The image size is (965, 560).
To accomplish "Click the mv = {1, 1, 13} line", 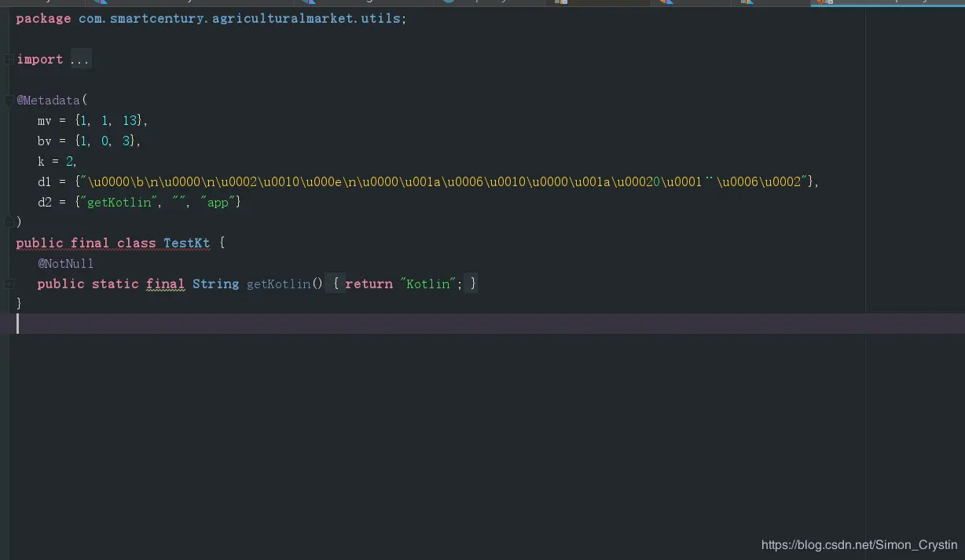I will [x=93, y=120].
